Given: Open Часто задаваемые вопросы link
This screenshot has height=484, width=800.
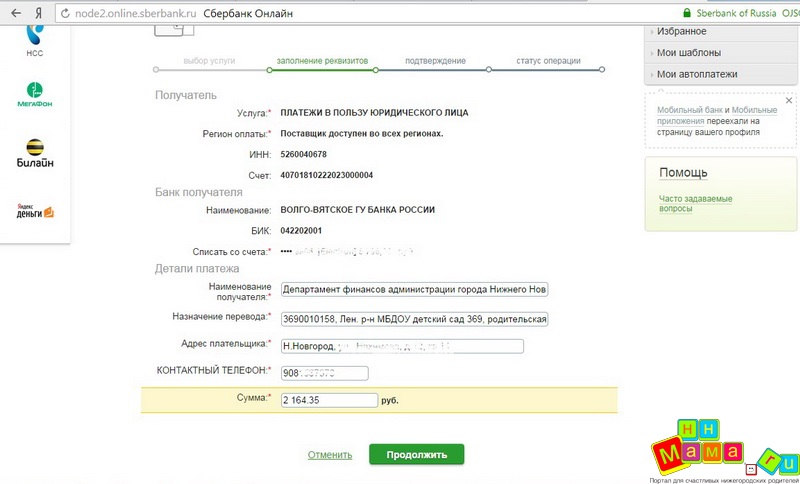Looking at the screenshot, I should [x=695, y=203].
